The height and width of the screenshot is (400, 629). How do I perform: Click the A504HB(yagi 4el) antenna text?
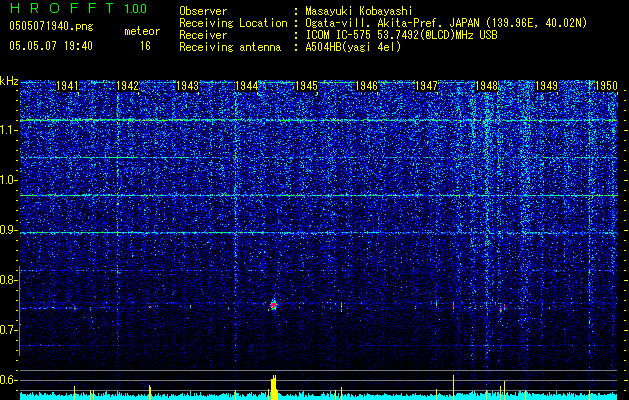353,47
